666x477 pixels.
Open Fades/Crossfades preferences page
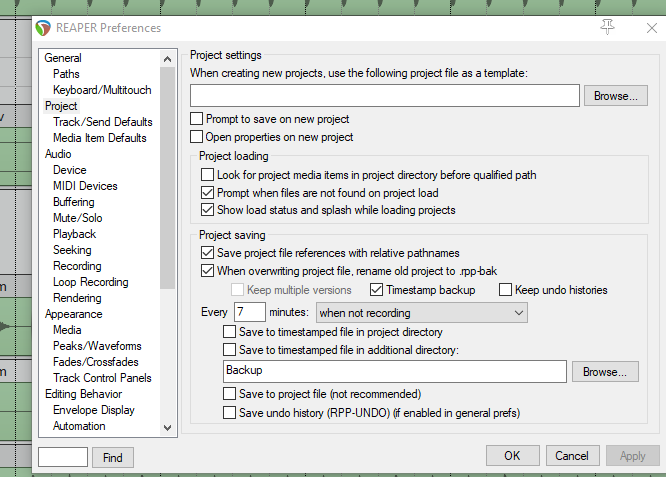[x=96, y=362]
